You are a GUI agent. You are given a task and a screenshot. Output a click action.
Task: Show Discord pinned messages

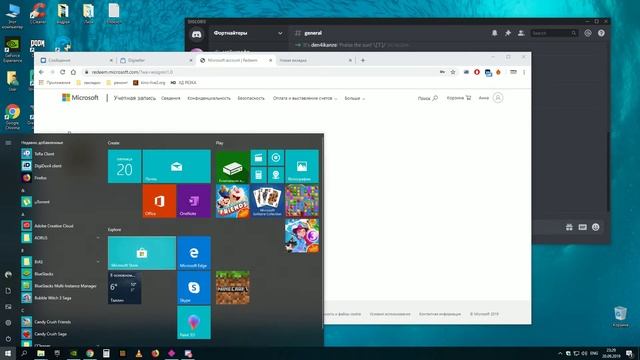click(x=508, y=33)
